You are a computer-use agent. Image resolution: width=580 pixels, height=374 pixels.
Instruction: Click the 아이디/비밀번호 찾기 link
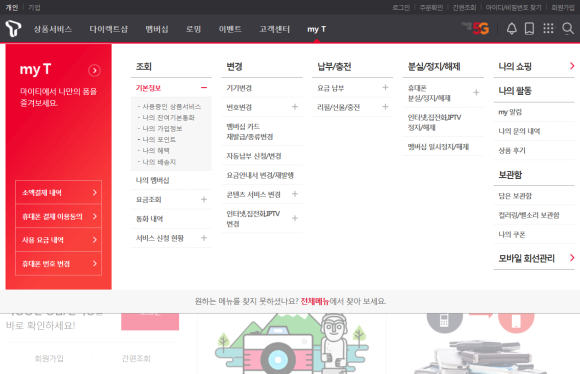click(513, 7)
